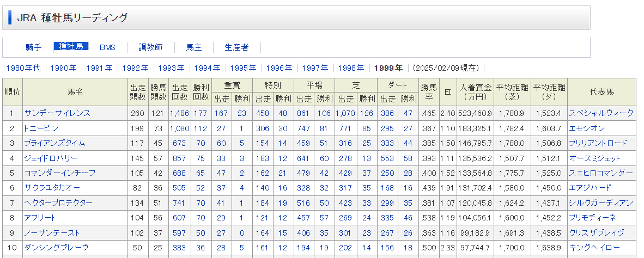Viewport: 644px width, 258px height.
Task: Go to the 馬主 tab
Action: pos(194,47)
